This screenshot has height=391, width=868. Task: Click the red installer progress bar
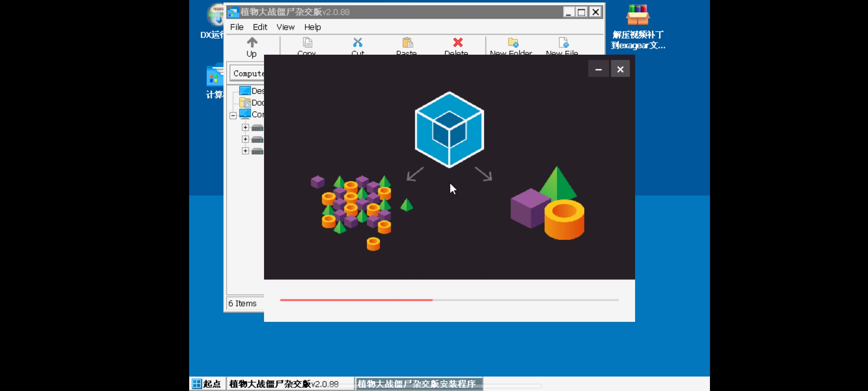pyautogui.click(x=449, y=300)
